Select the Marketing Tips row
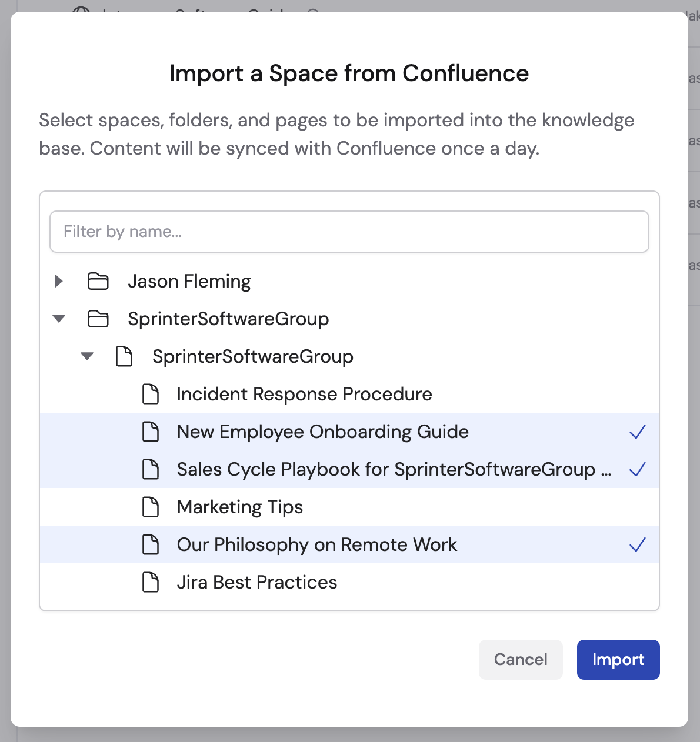 [239, 507]
